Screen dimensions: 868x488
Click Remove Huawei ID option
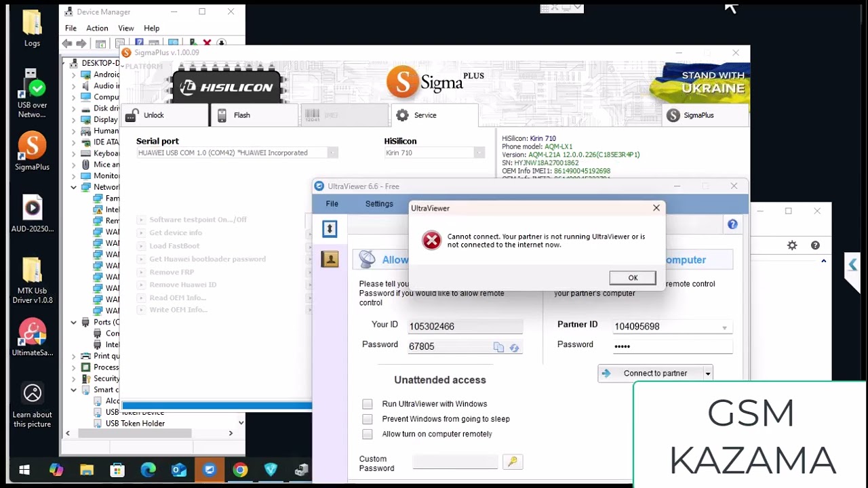(x=183, y=285)
